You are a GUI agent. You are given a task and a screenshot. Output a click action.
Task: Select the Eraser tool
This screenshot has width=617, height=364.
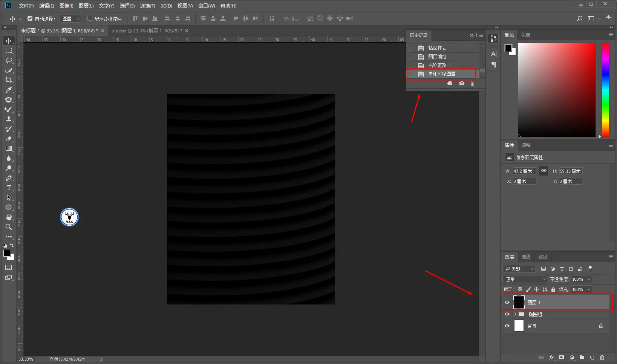(x=9, y=139)
